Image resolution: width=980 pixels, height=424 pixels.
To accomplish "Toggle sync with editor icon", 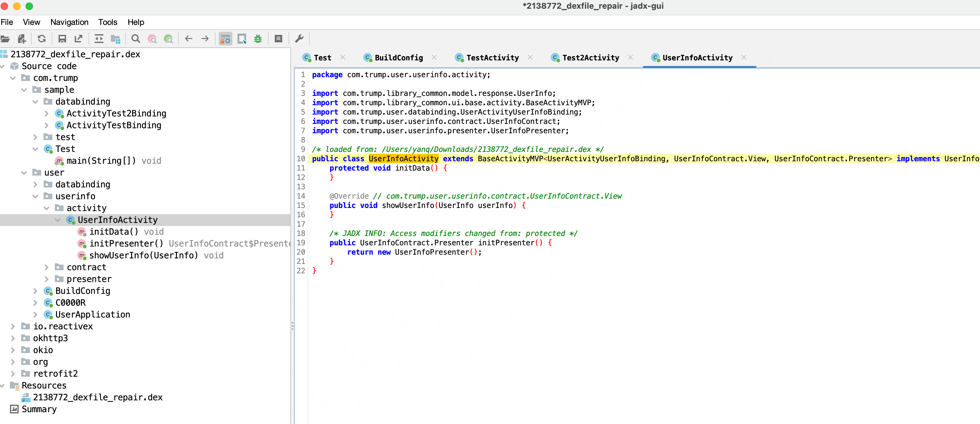I will pos(99,39).
